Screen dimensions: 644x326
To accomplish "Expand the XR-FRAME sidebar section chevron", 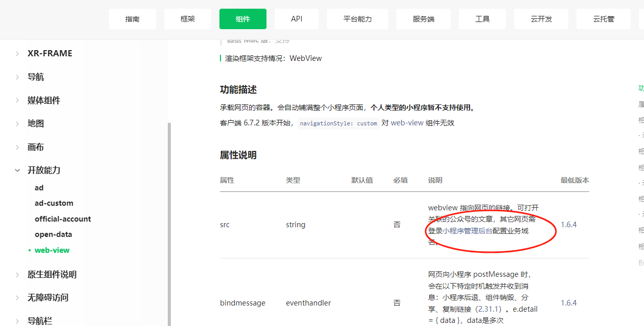I will click(x=17, y=53).
